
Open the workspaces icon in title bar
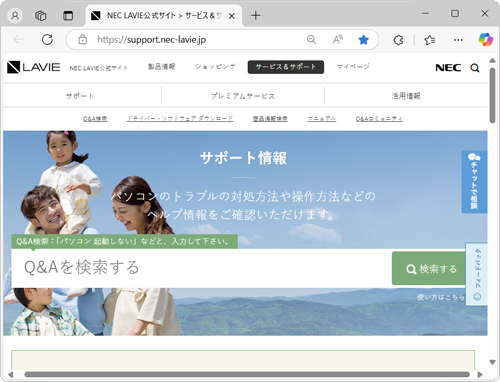coord(41,16)
